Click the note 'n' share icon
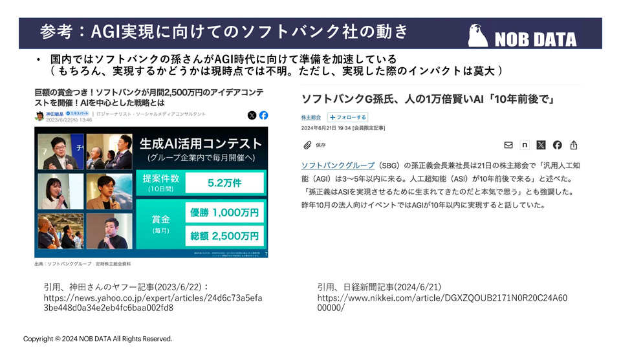 click(x=525, y=145)
